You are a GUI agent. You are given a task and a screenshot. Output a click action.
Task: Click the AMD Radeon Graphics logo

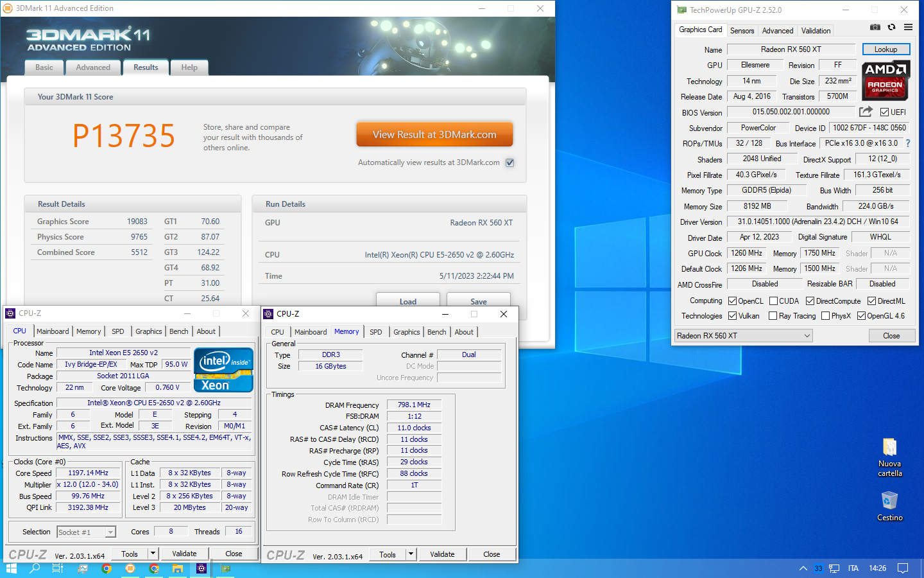(886, 80)
